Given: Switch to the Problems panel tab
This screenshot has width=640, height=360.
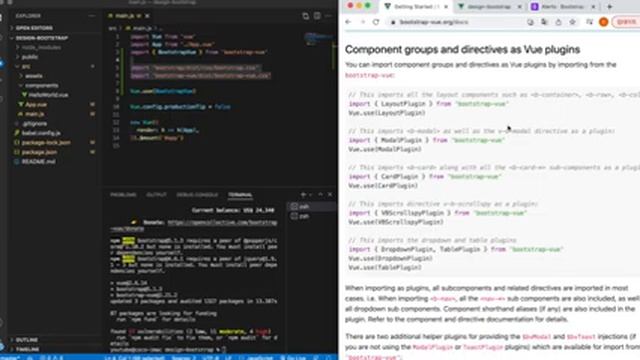Looking at the screenshot, I should 123,195.
